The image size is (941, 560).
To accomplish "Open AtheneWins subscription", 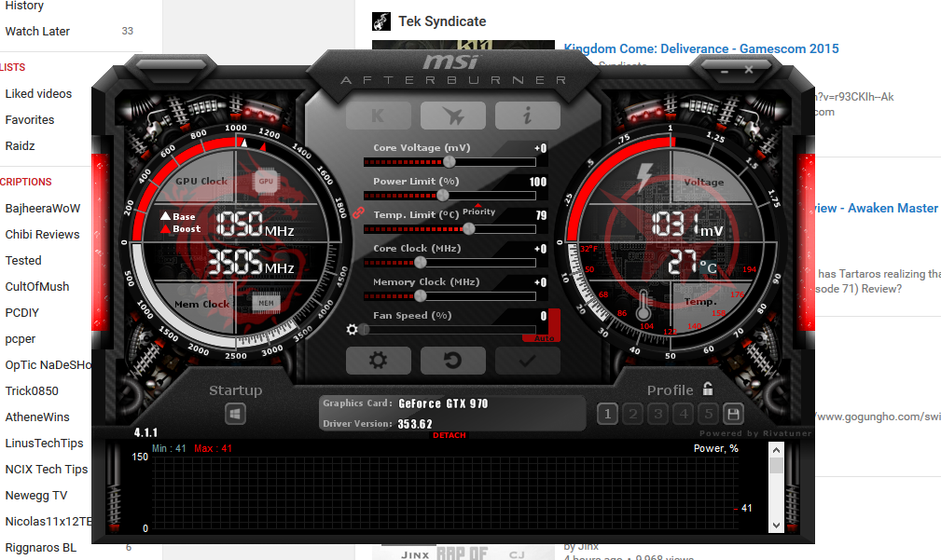I will pyautogui.click(x=37, y=417).
